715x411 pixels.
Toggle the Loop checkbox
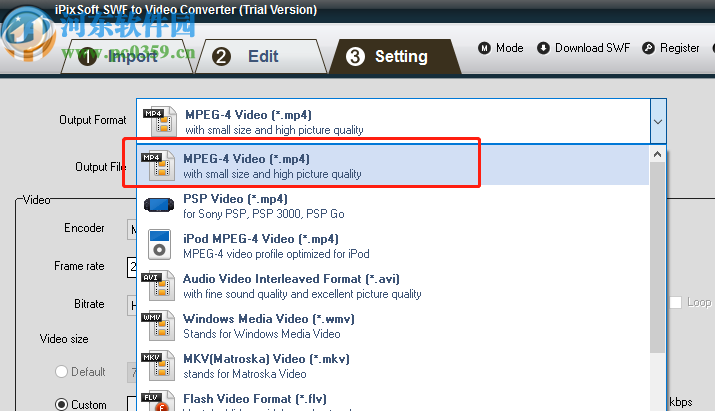(675, 302)
